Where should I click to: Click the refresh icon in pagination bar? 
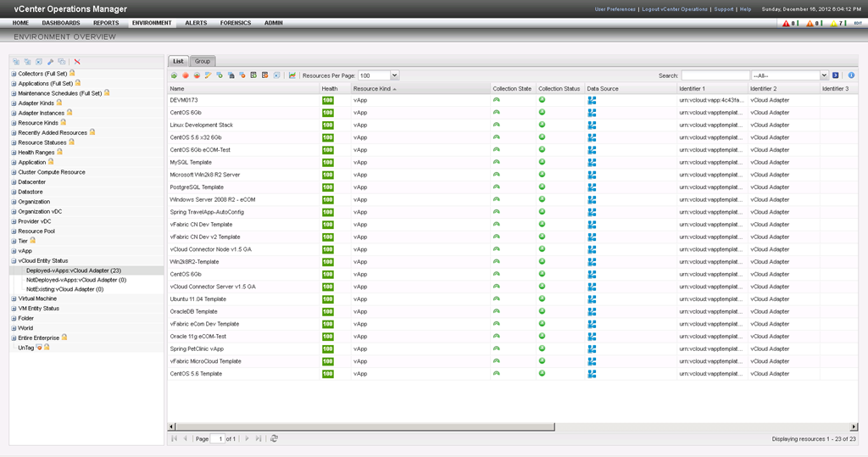point(273,438)
